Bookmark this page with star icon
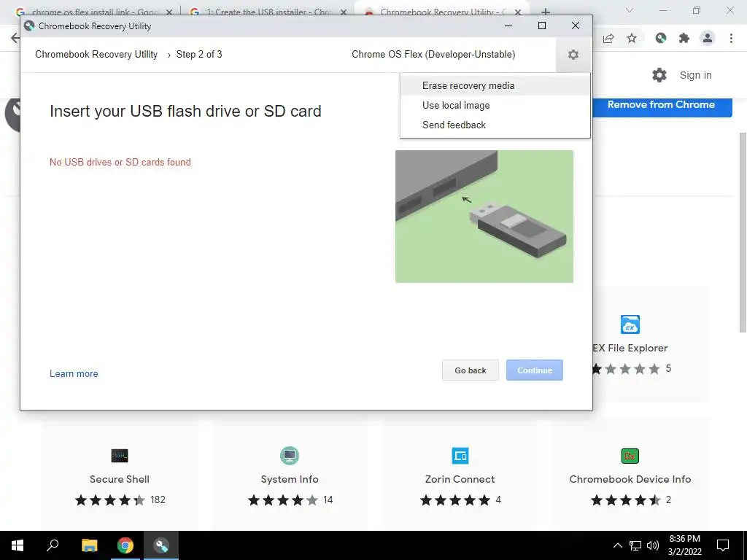The image size is (747, 560). coord(632,38)
